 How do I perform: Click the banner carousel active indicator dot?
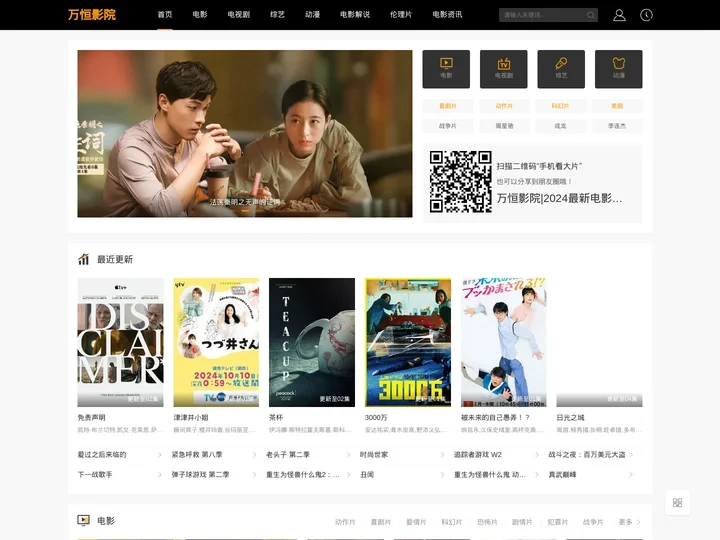pos(245,211)
